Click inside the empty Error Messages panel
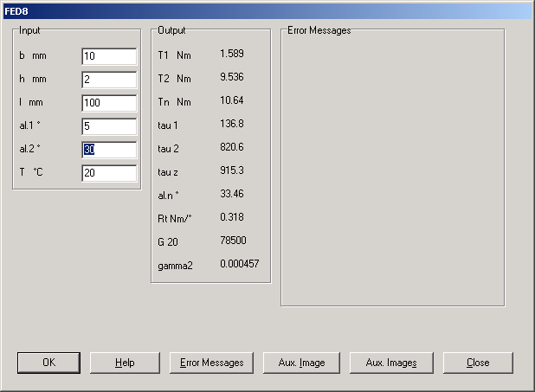This screenshot has height=392, width=535. pos(392,169)
